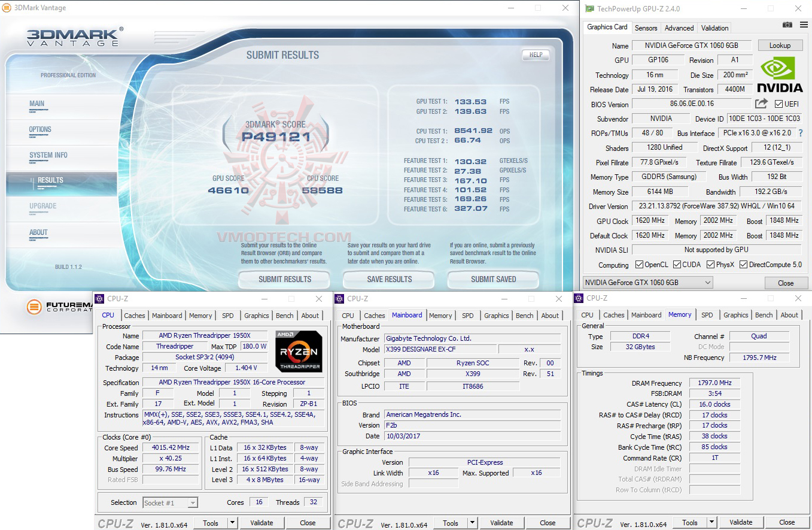The image size is (812, 530).
Task: Click the BIOS version export icon
Action: [760, 104]
